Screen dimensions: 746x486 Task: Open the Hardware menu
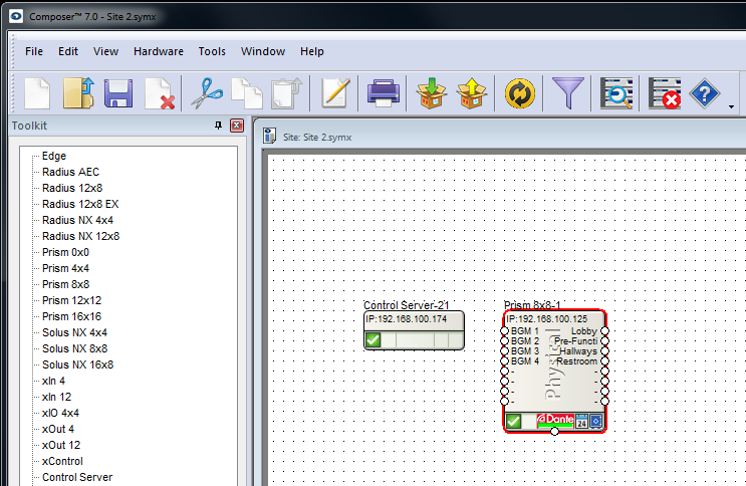point(158,51)
